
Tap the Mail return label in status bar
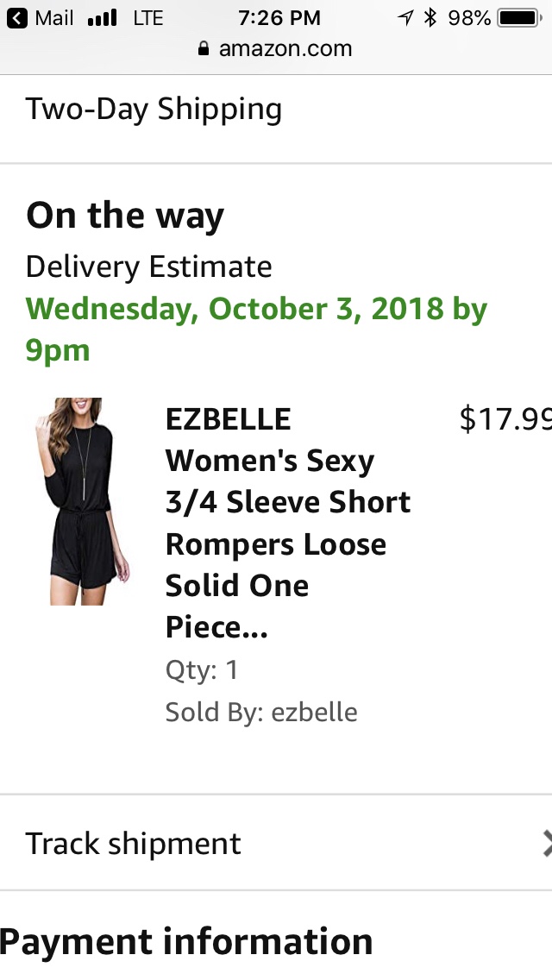[53, 18]
